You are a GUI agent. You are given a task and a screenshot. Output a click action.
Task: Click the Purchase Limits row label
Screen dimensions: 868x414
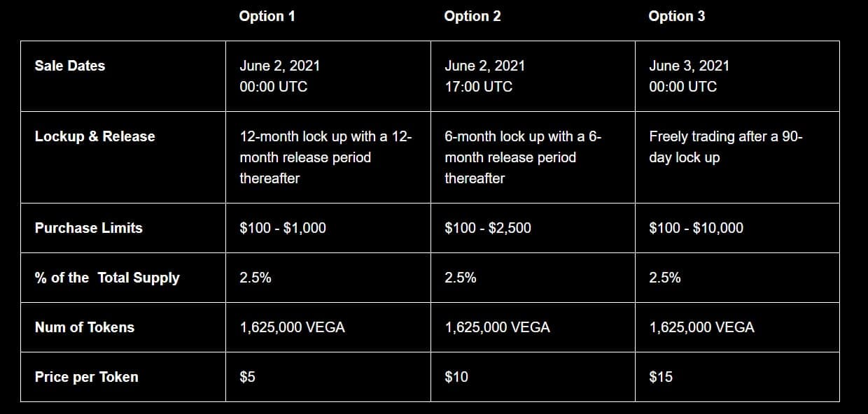tap(88, 228)
